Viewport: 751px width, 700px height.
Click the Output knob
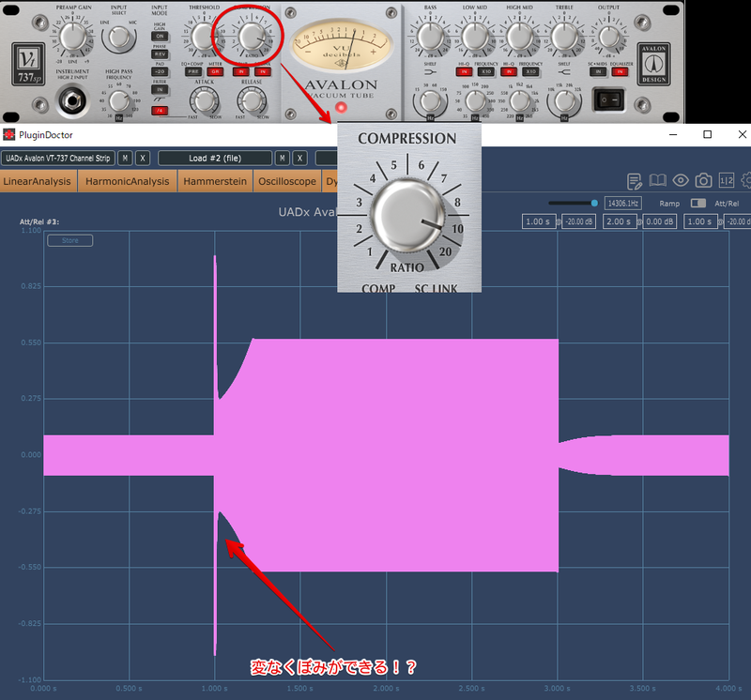pyautogui.click(x=608, y=37)
